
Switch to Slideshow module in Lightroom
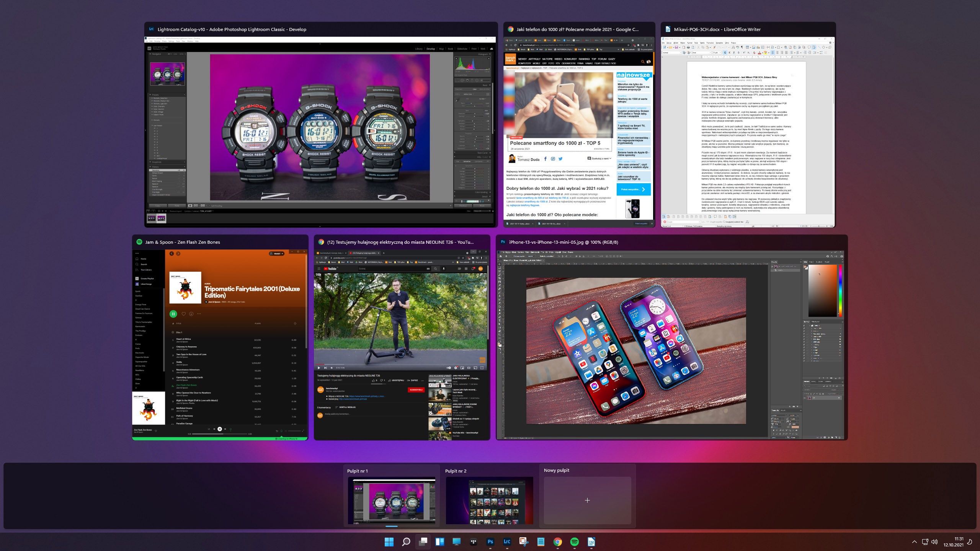[462, 49]
